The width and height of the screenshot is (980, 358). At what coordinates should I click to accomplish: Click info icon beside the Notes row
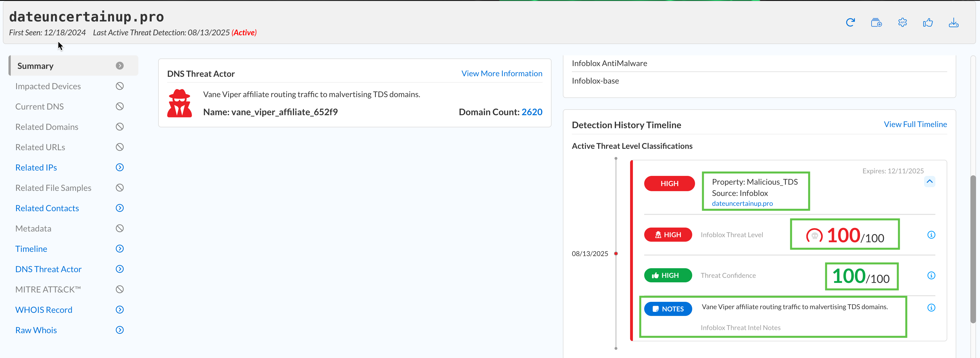(931, 307)
